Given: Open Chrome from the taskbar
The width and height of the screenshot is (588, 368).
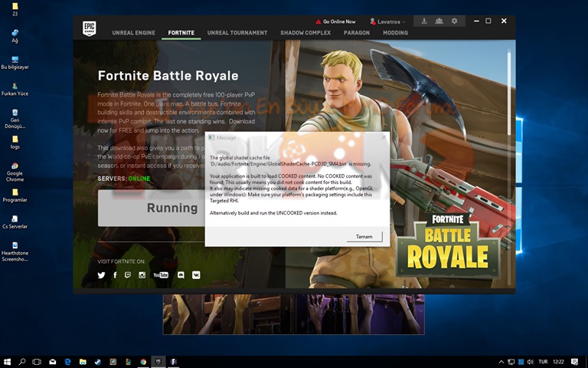Looking at the screenshot, I should click(x=143, y=362).
